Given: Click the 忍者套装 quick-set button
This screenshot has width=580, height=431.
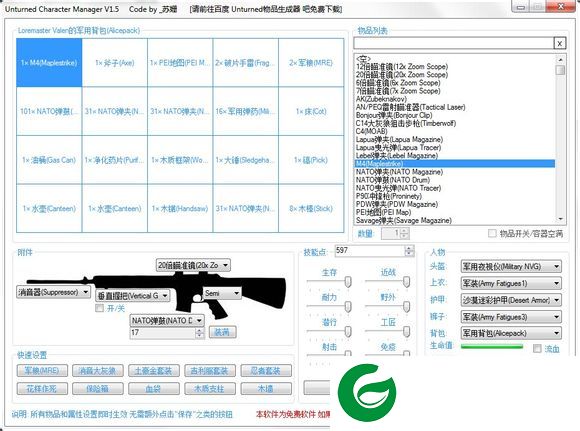Looking at the screenshot, I should [266, 370].
